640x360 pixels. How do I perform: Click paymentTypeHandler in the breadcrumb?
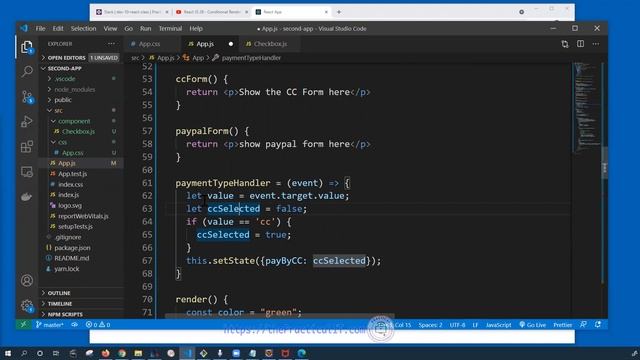tap(251, 58)
